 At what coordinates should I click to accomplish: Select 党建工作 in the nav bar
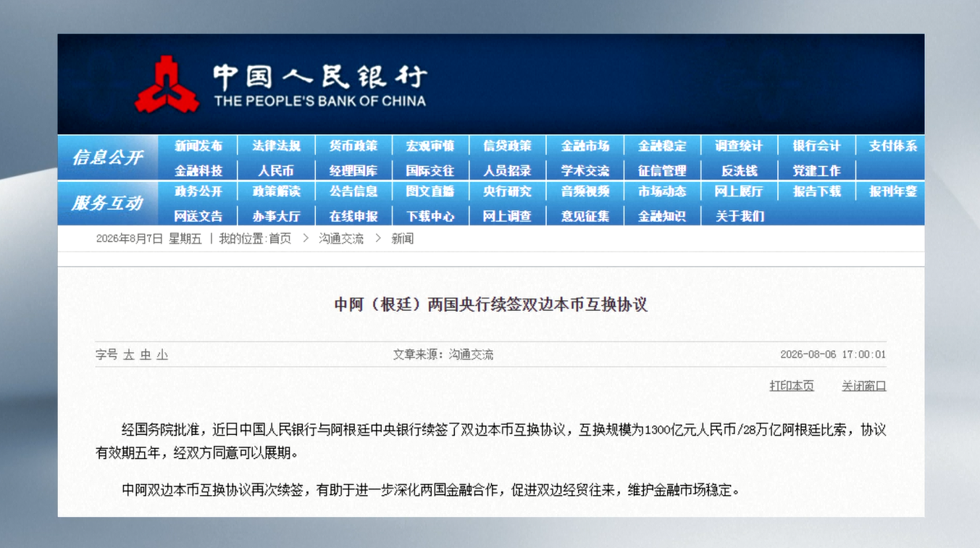point(817,171)
